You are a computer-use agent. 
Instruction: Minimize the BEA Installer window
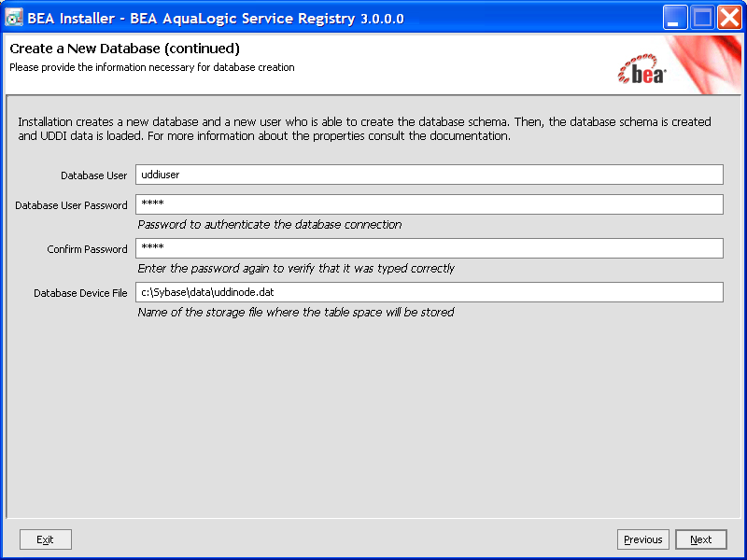tap(674, 18)
